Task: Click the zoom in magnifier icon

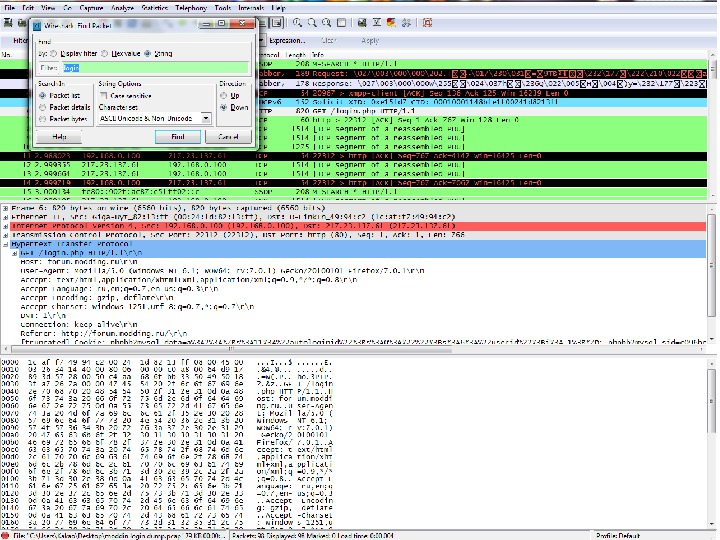Action: coord(297,22)
